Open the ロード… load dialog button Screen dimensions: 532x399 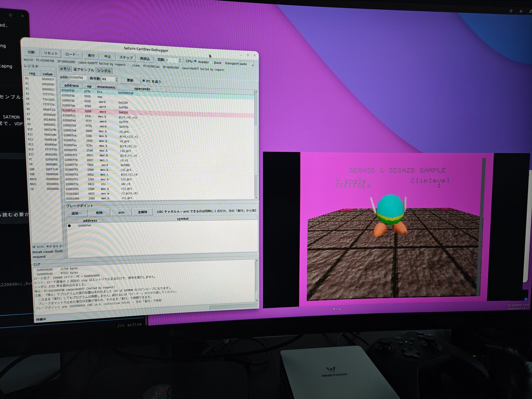pyautogui.click(x=72, y=55)
